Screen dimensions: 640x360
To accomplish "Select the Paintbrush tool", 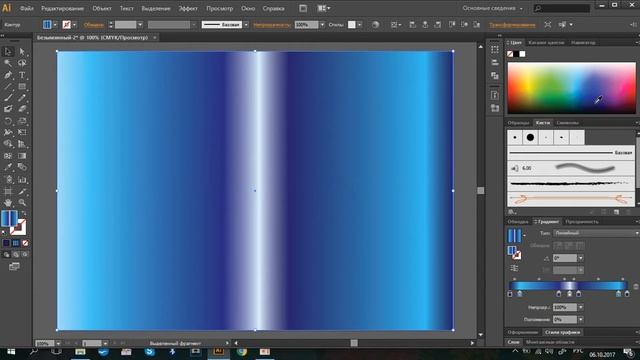I will (8, 98).
